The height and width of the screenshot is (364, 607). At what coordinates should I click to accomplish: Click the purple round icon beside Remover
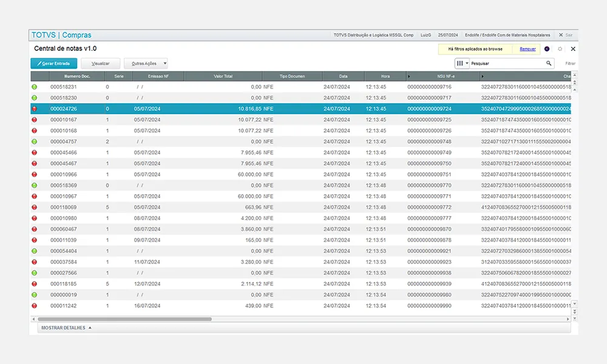[547, 49]
